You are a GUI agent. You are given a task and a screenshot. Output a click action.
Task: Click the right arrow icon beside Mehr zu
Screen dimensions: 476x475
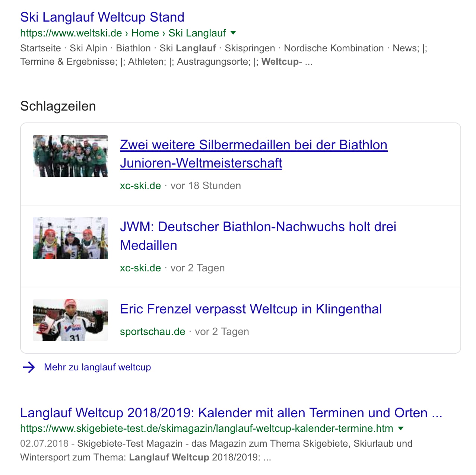click(29, 367)
